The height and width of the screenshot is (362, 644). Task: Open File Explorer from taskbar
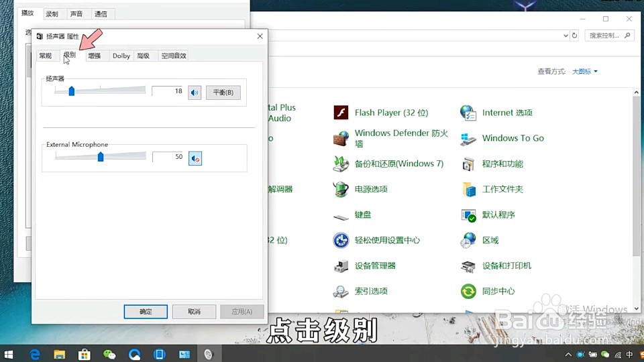[x=60, y=354]
